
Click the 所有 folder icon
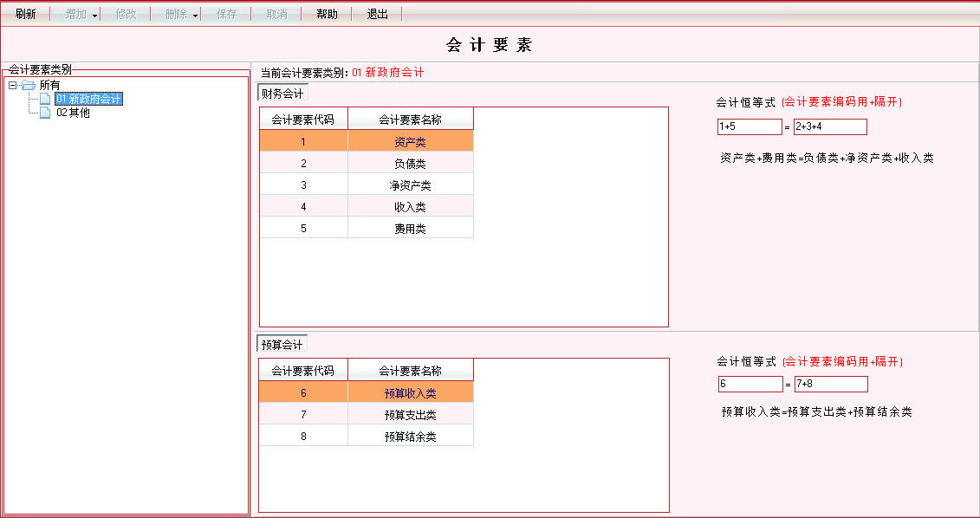click(28, 85)
